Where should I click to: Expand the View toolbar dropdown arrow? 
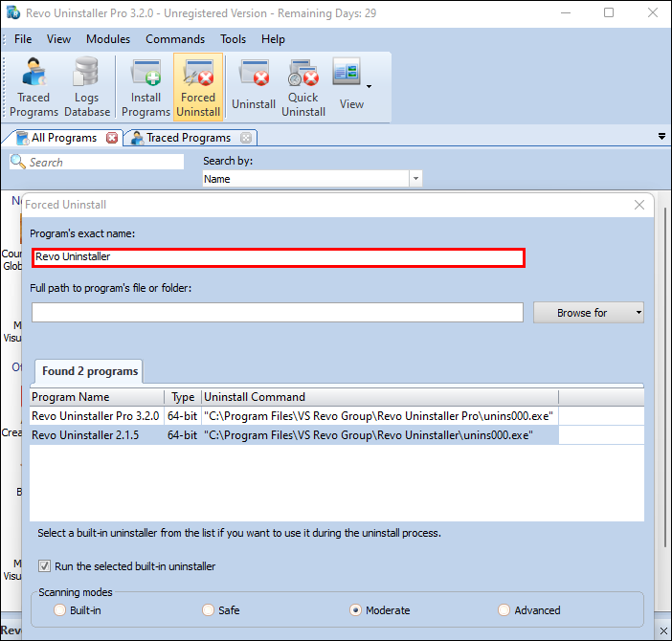click(369, 87)
